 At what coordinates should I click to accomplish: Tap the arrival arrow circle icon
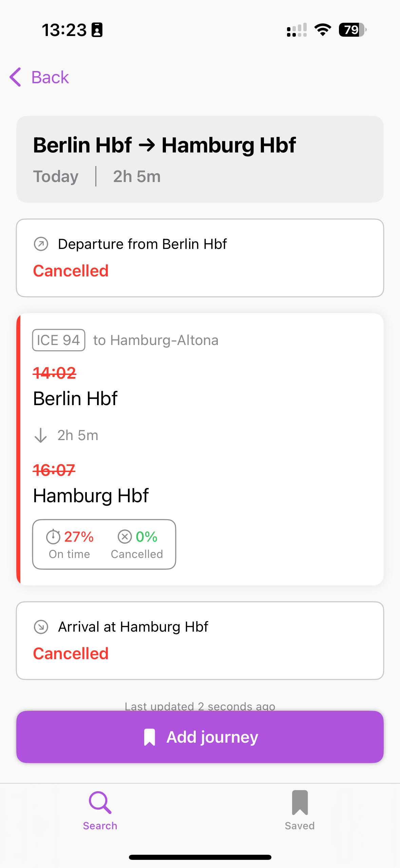point(41,627)
